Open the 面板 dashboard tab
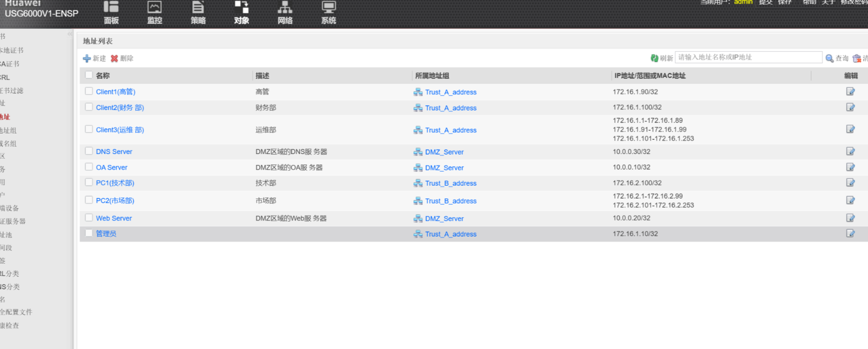868x349 pixels. [111, 13]
